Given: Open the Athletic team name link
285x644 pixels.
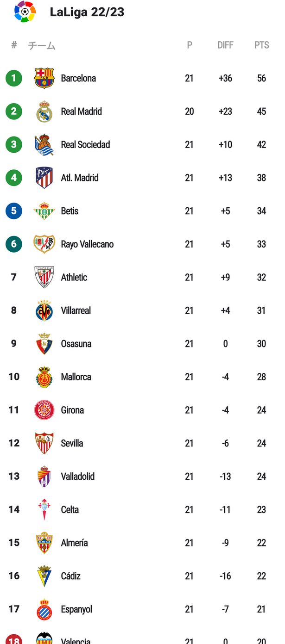Looking at the screenshot, I should 74,278.
